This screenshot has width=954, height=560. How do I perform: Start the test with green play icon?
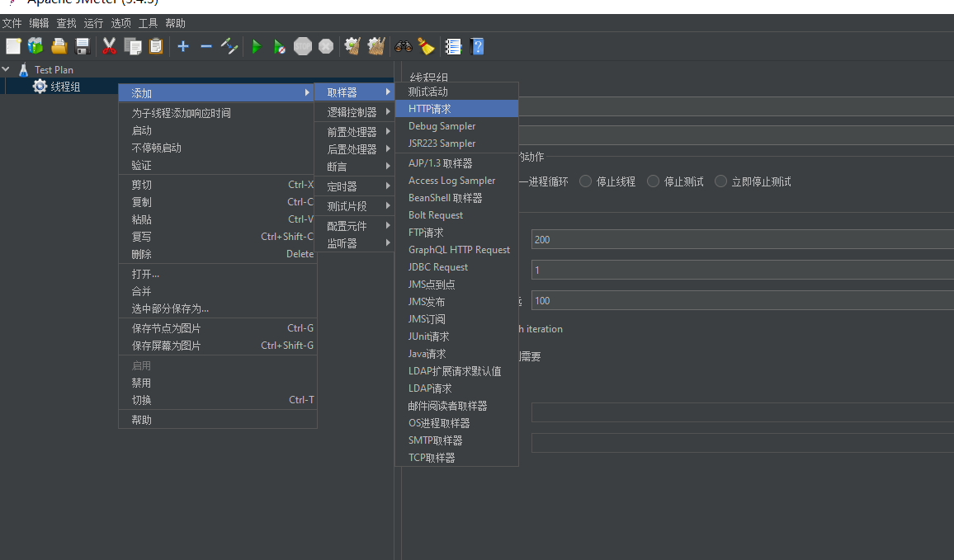click(x=257, y=46)
